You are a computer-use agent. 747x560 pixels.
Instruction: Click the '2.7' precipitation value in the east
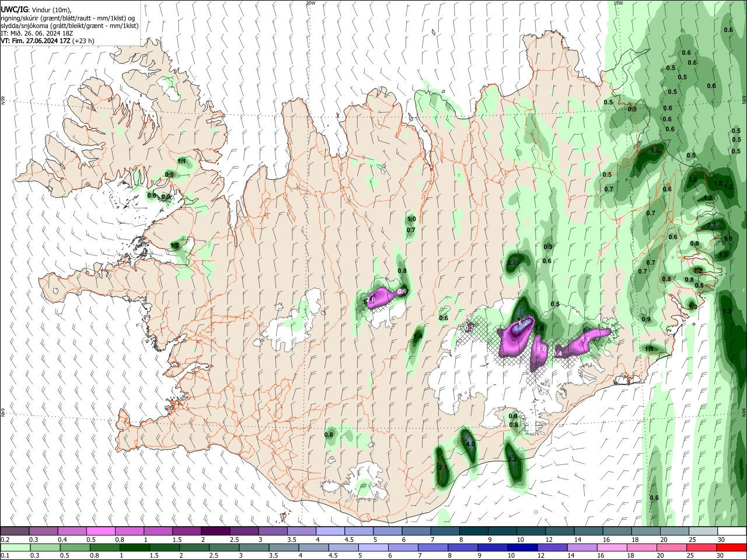711,226
